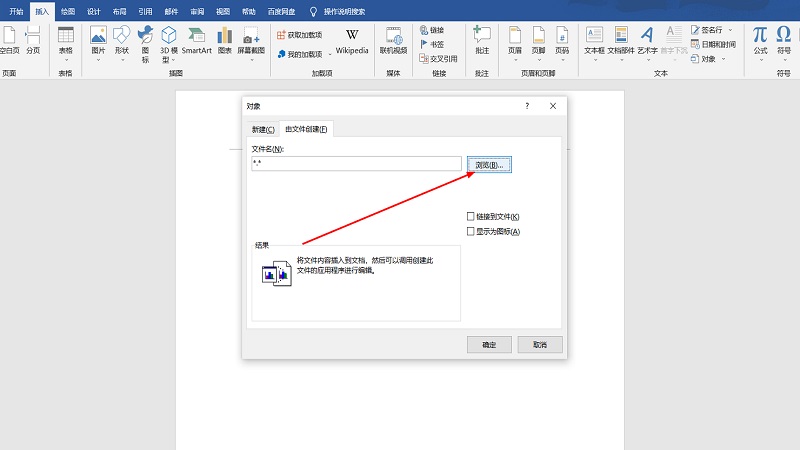Open Wikipedia add-in
The width and height of the screenshot is (800, 450).
pyautogui.click(x=352, y=40)
